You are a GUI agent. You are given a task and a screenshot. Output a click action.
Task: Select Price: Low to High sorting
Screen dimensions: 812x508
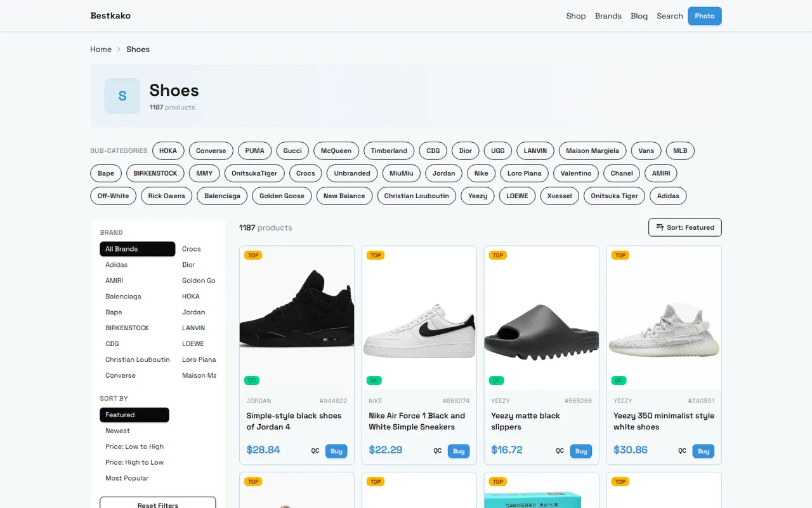coord(134,446)
